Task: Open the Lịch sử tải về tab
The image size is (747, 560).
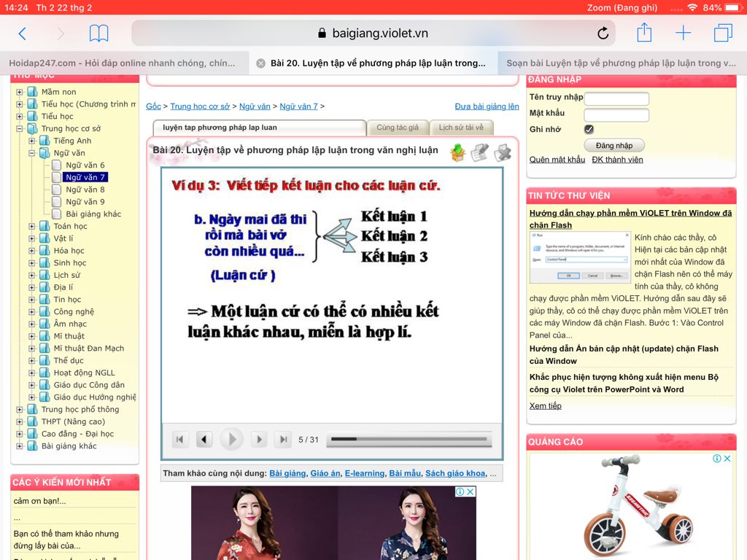Action: coord(461,128)
